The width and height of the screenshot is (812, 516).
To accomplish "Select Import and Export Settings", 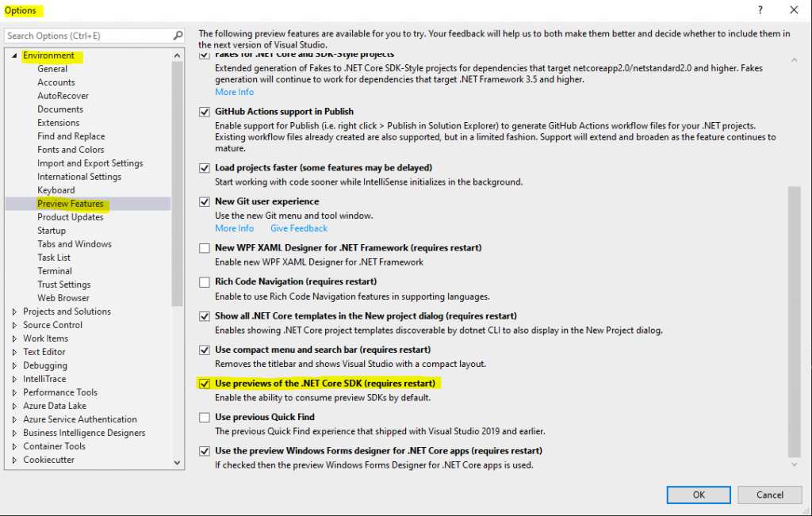I will pos(90,163).
